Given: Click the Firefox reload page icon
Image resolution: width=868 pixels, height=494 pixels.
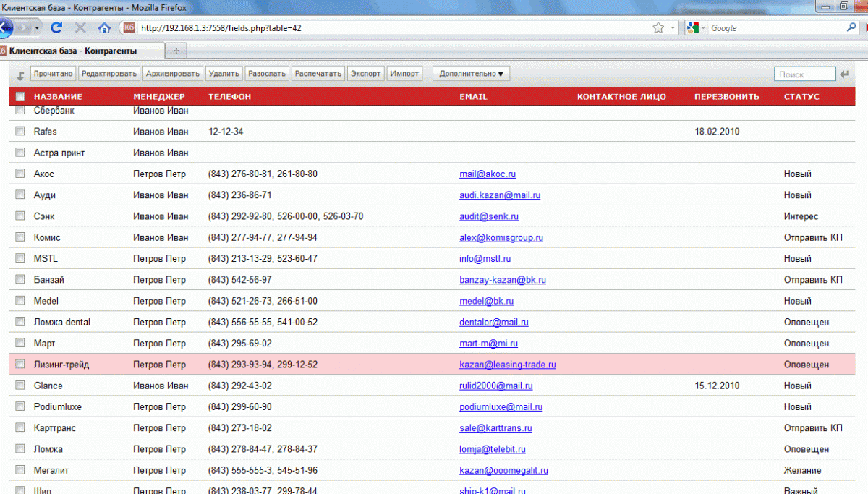Looking at the screenshot, I should [x=56, y=27].
